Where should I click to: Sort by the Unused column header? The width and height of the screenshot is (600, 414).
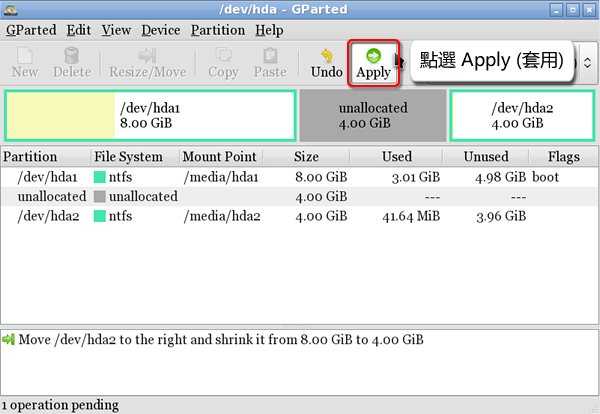tap(486, 157)
